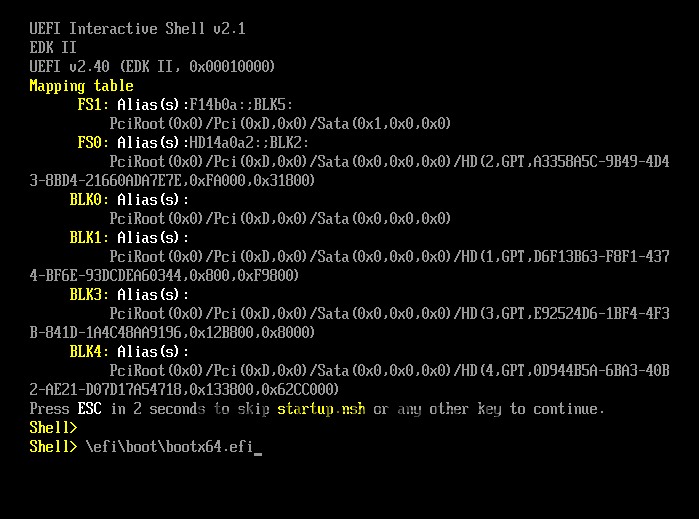699x519 pixels.
Task: Click the blinking cursor after bootx64.efi
Action: pos(258,448)
